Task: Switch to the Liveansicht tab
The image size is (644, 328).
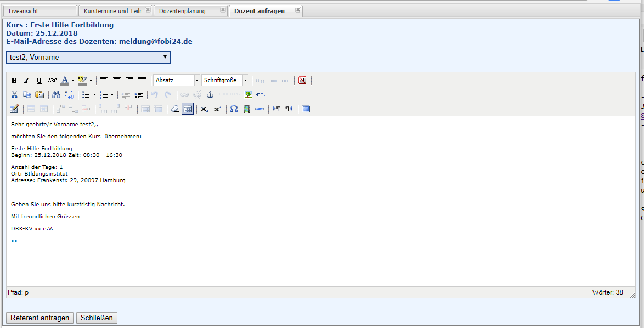Action: pyautogui.click(x=39, y=11)
